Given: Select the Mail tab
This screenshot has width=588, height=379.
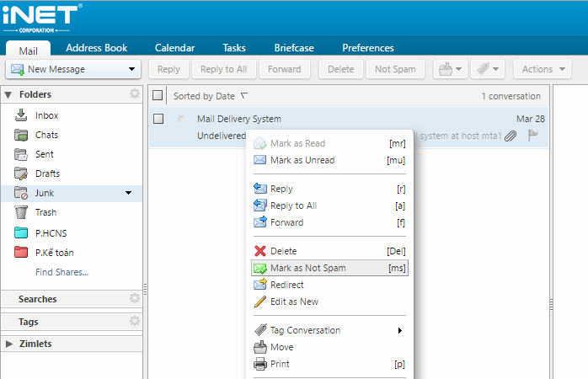Looking at the screenshot, I should (x=28, y=49).
